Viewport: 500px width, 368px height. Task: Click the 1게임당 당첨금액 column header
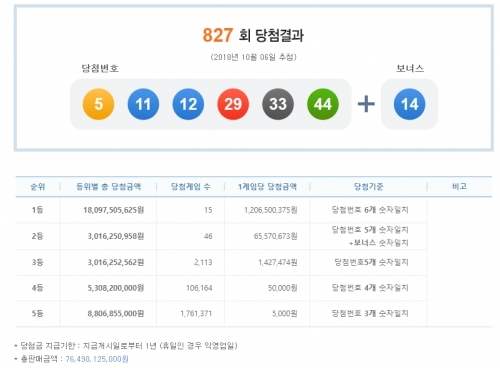tap(267, 187)
